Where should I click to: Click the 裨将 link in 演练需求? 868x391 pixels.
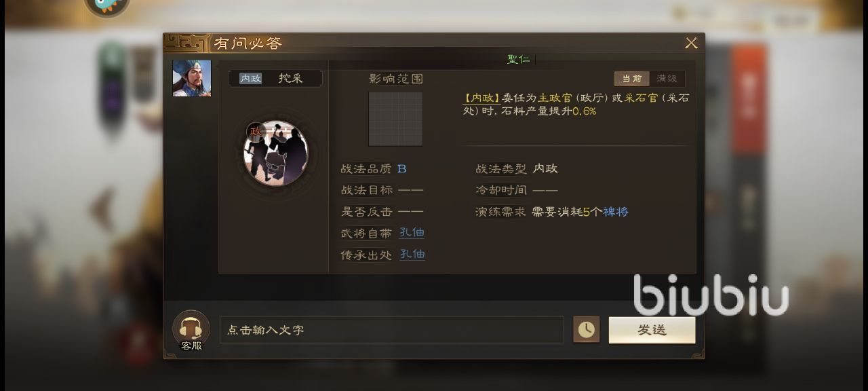point(616,212)
